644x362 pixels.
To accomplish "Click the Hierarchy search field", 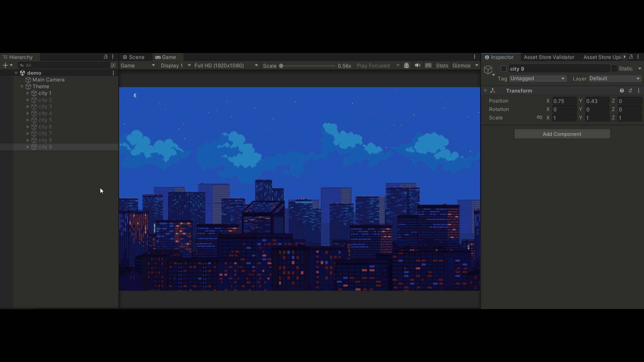I will 64,65.
